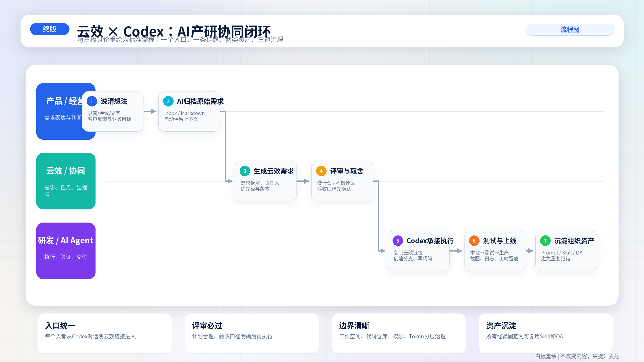
Task: Click step number 6 circle icon
Action: click(474, 241)
